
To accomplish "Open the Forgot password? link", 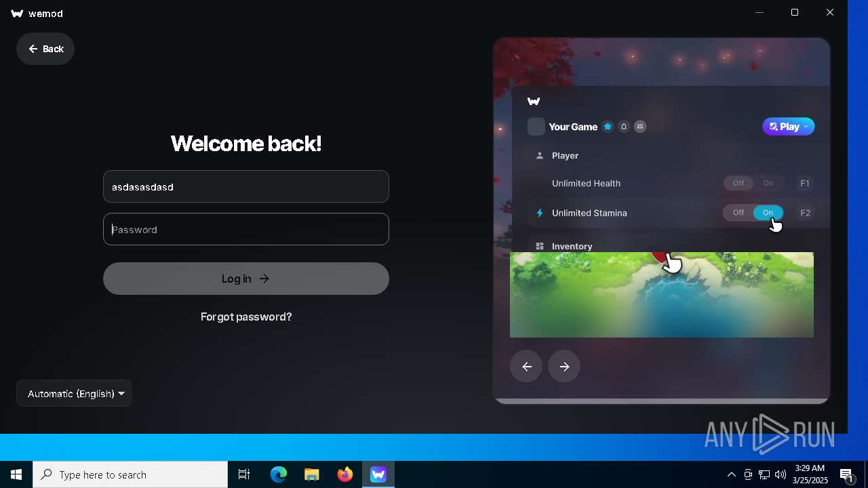I will point(246,317).
